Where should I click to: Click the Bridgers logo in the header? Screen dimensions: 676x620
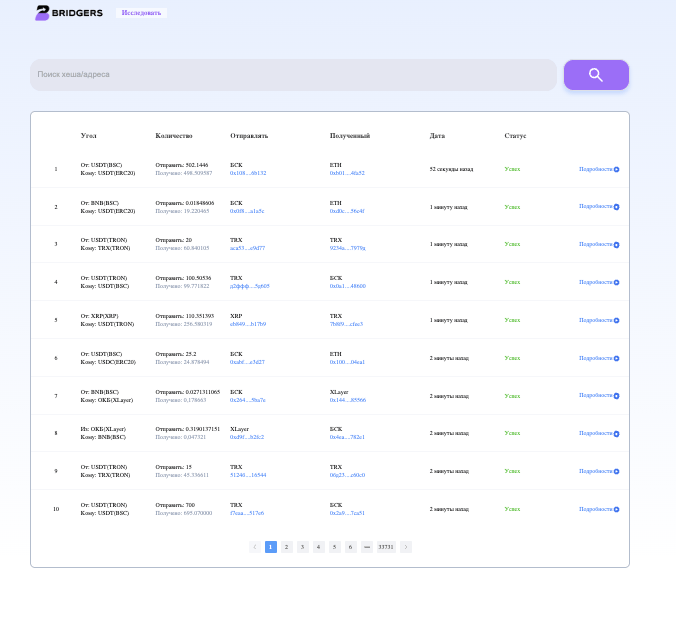point(70,13)
